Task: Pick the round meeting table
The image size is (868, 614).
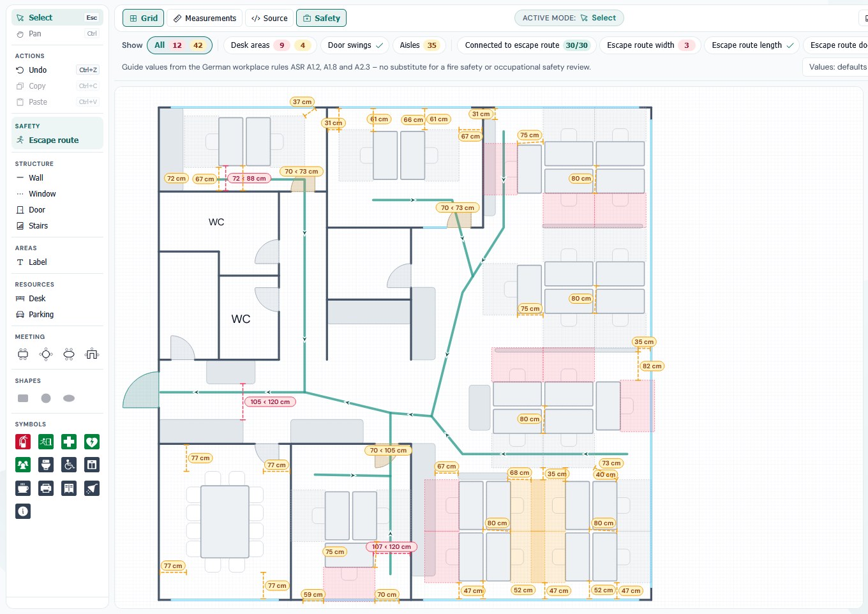Action: tap(46, 354)
